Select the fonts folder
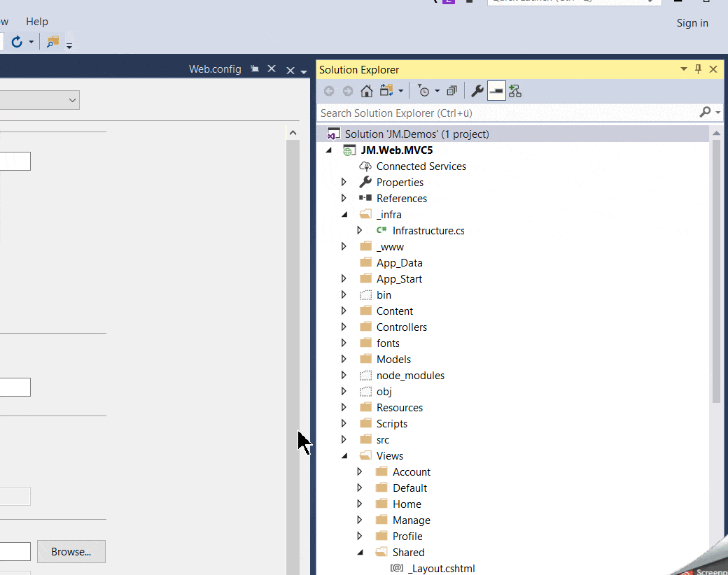The width and height of the screenshot is (728, 575). click(388, 343)
